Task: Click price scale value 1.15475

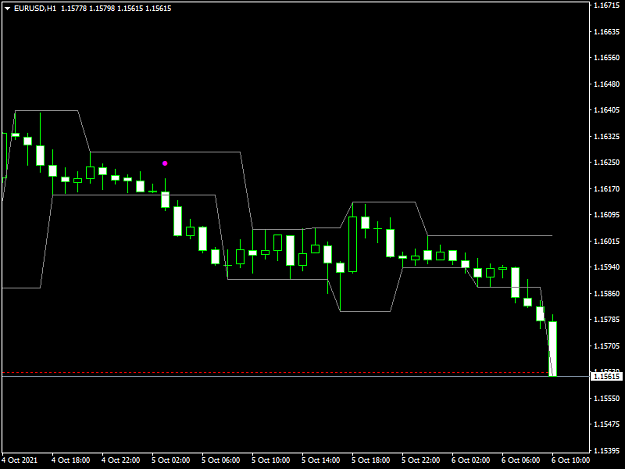Action: click(607, 424)
